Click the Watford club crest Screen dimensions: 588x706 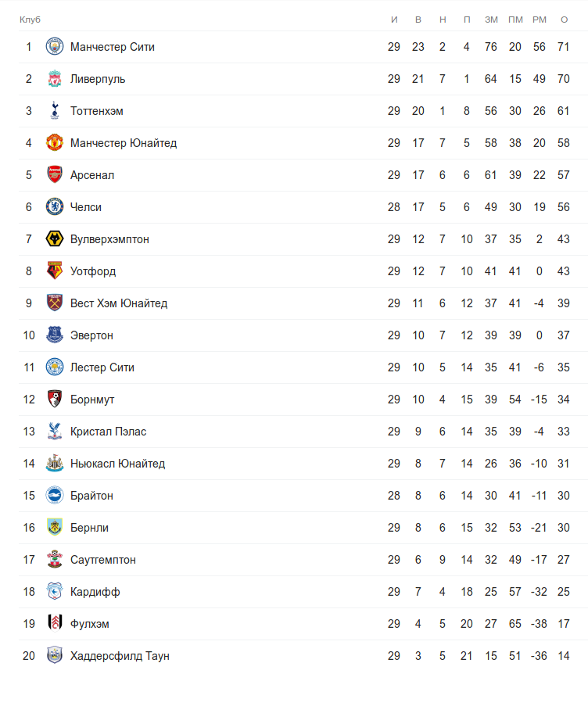click(54, 271)
